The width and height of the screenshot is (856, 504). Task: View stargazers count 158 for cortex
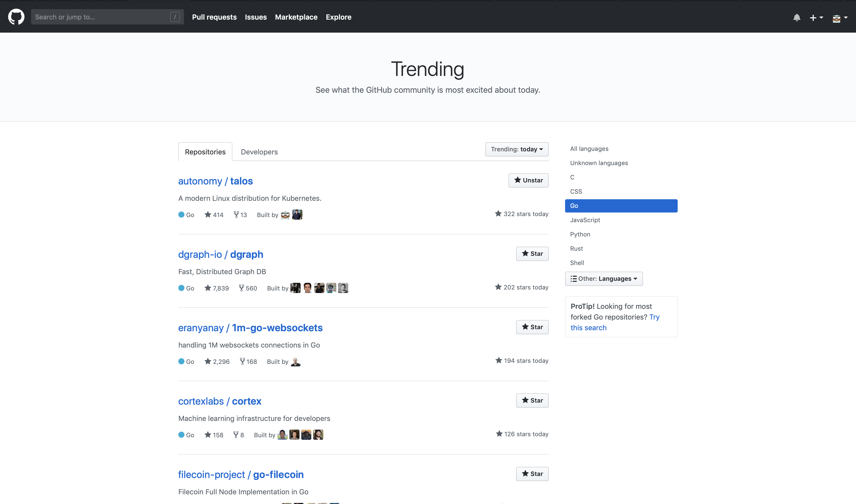click(214, 435)
